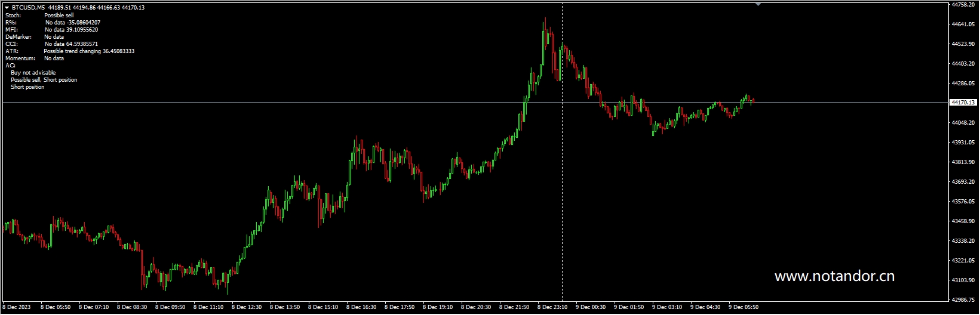Click 'Possible trend changing 36.45083333' text
The width and height of the screenshot is (980, 315).
[89, 51]
